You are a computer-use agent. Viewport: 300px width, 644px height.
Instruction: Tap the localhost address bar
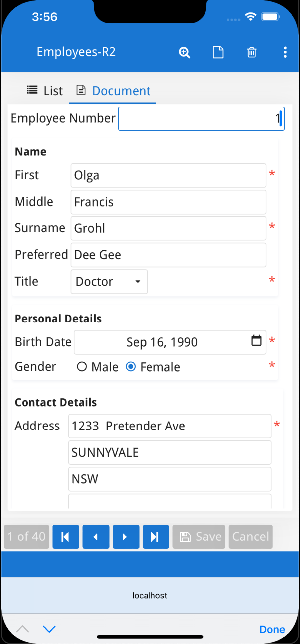tap(150, 595)
